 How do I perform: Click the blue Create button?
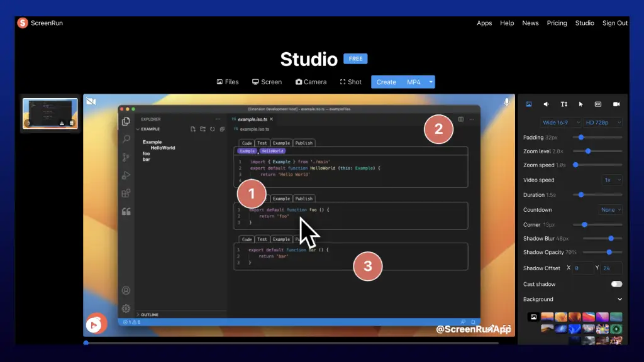(x=386, y=82)
